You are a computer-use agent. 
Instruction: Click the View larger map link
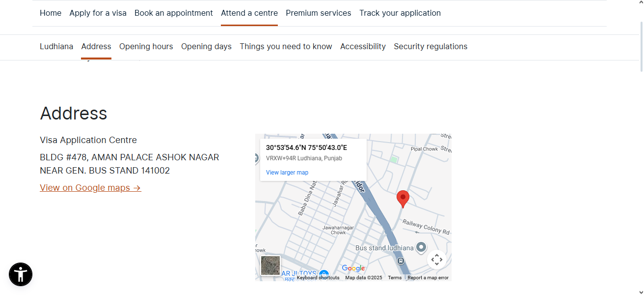[287, 172]
